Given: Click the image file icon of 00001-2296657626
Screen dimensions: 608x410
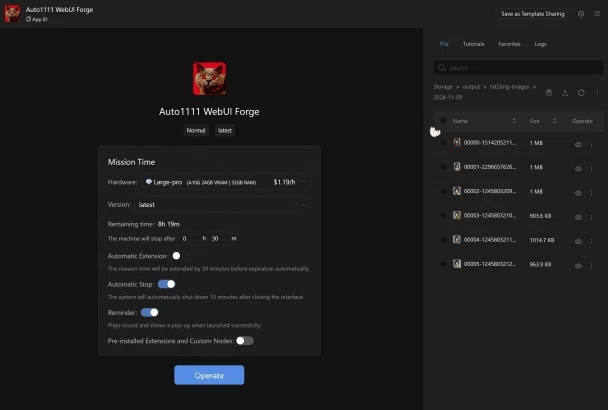Looking at the screenshot, I should [x=457, y=167].
